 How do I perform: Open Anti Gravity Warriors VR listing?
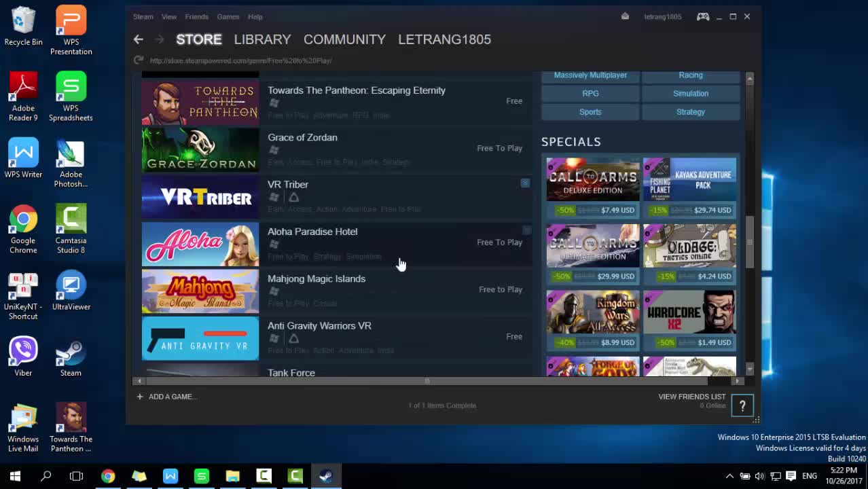(x=337, y=338)
